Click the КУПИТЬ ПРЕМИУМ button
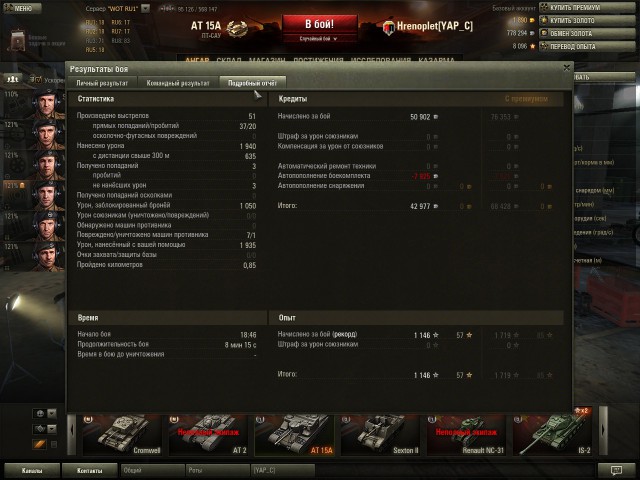Viewport: 640px width, 480px height. pos(587,7)
